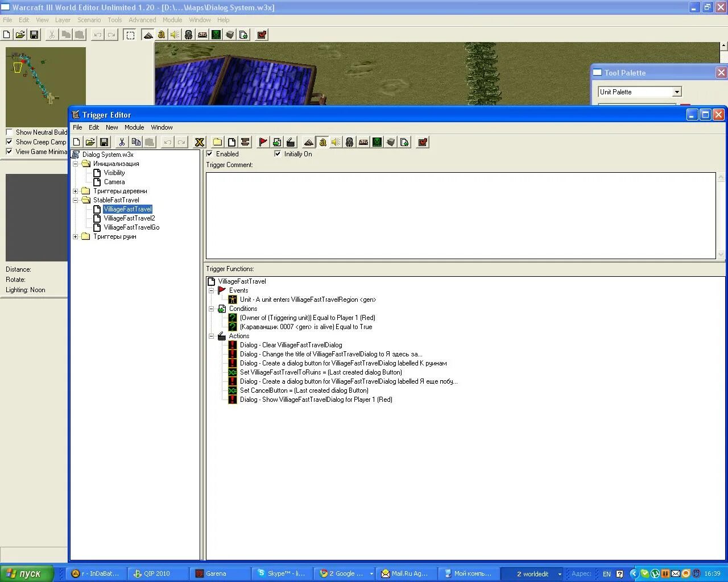
Task: Toggle Initially On checkbox
Action: coord(278,153)
